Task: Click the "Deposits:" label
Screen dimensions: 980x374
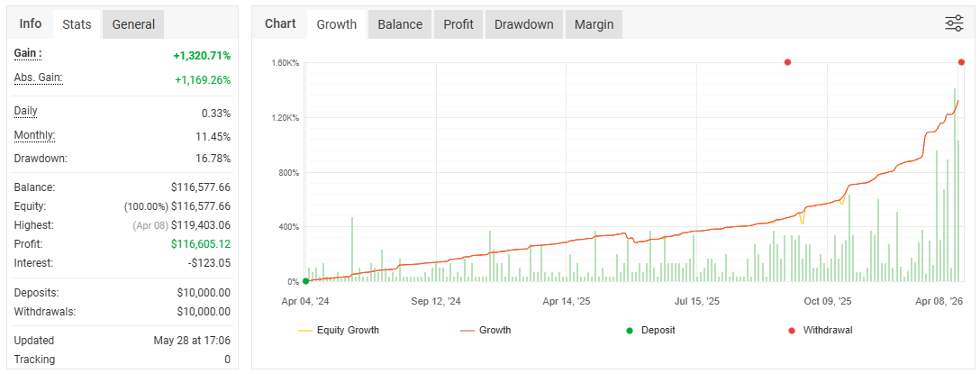Action: tap(36, 292)
